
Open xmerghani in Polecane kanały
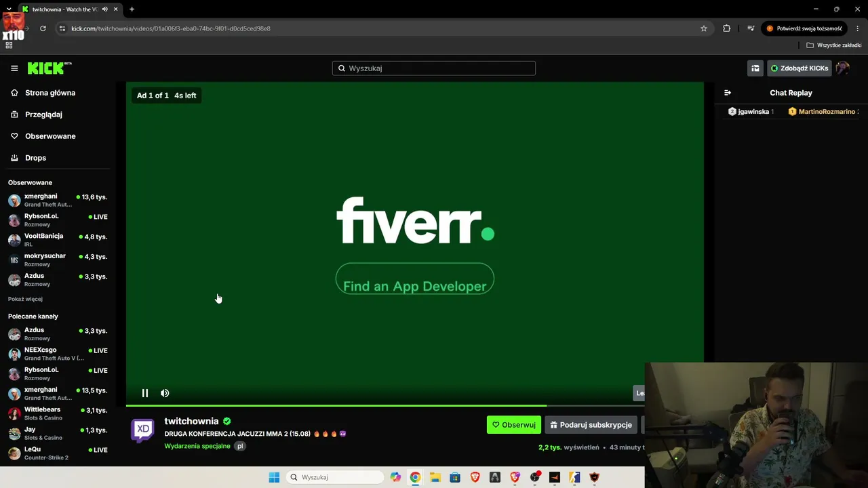coord(58,394)
